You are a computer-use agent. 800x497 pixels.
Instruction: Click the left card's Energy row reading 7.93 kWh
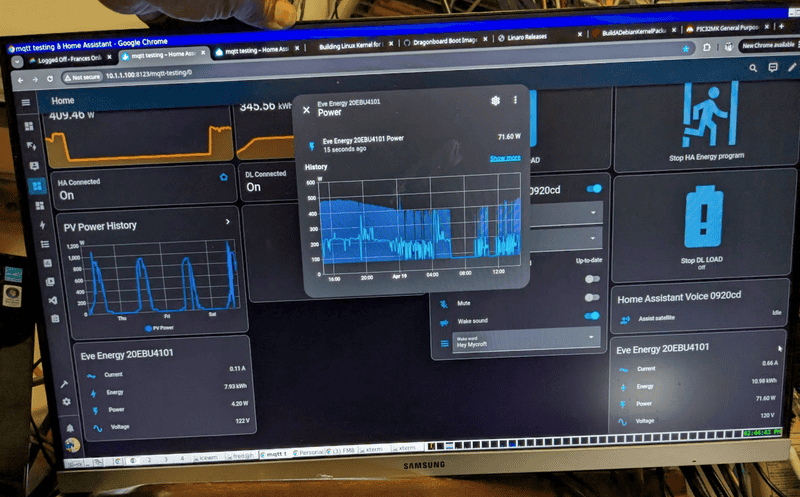click(x=167, y=389)
